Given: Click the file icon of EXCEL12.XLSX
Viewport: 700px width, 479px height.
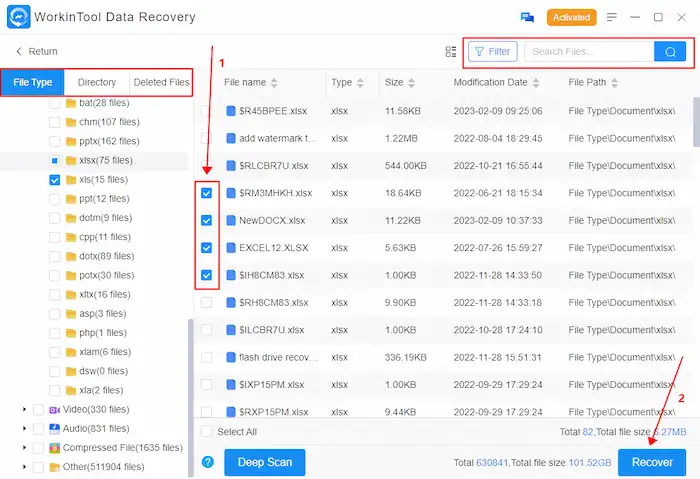Looking at the screenshot, I should point(231,248).
